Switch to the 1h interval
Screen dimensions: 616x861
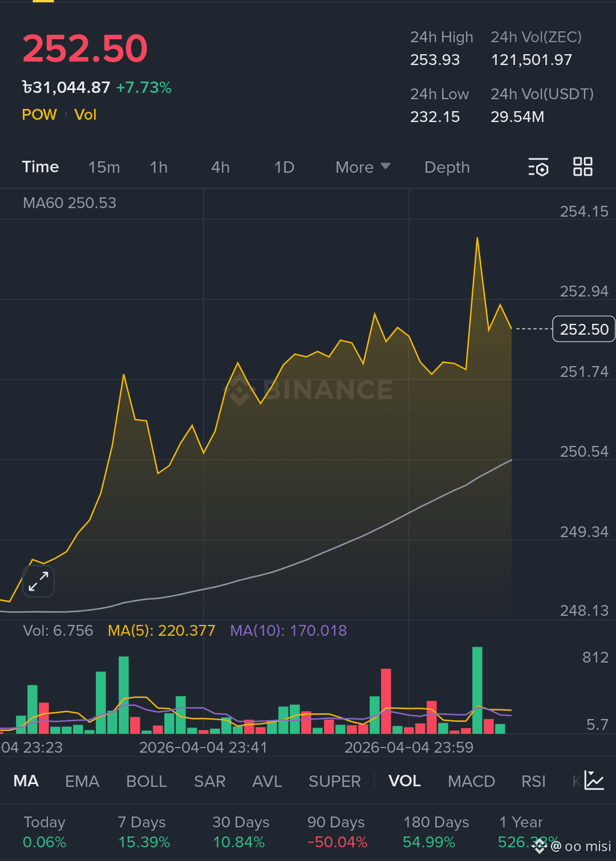159,167
